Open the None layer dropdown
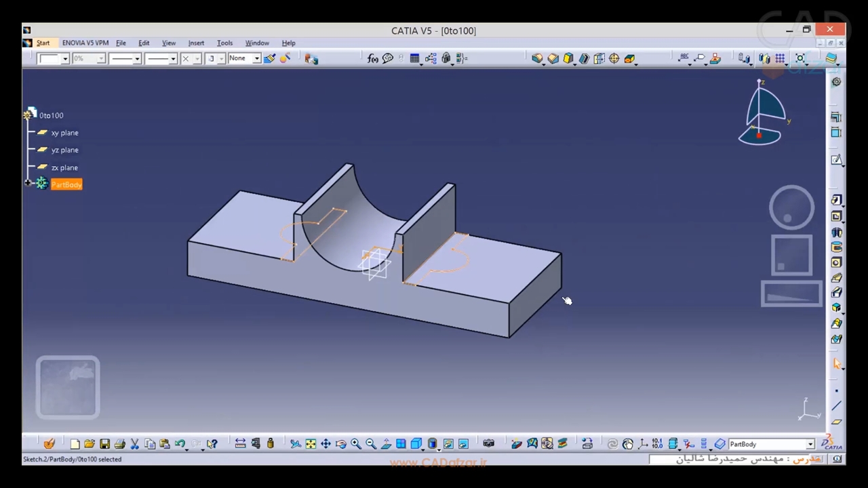 (x=256, y=59)
